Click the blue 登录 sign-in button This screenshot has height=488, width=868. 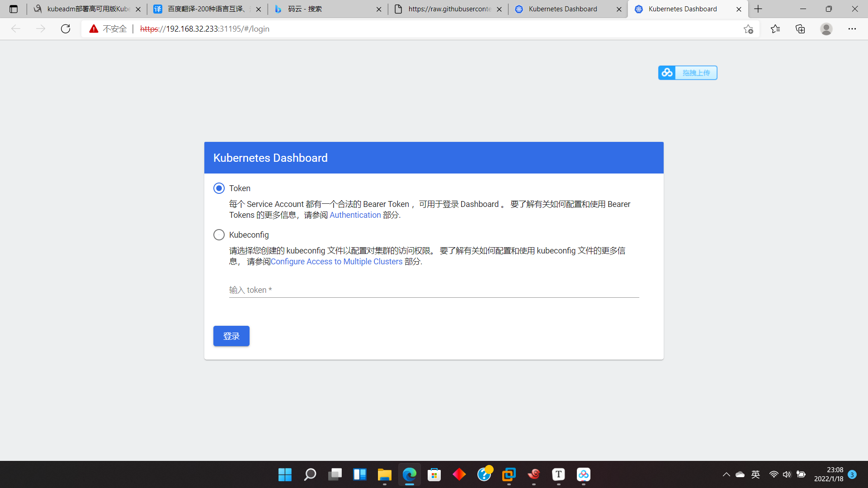click(231, 336)
